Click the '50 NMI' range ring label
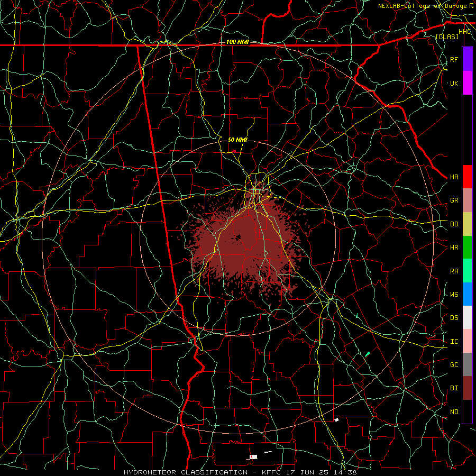 click(x=237, y=140)
